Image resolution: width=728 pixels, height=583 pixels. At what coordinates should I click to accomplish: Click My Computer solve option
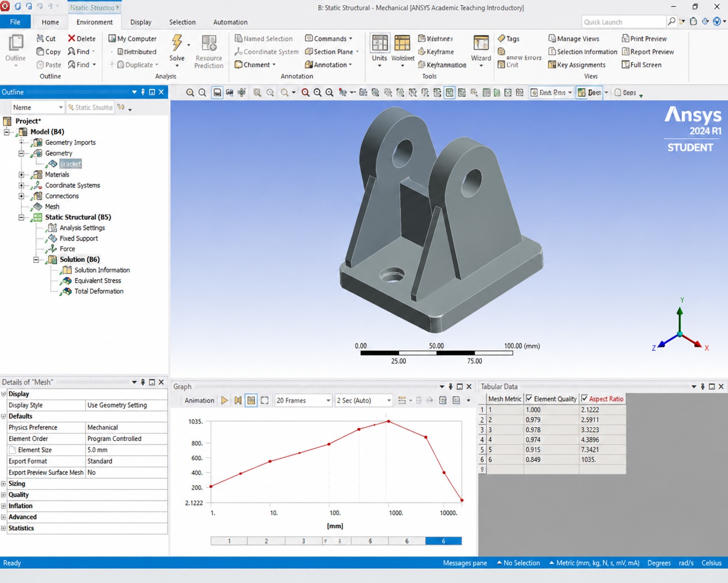coord(132,38)
